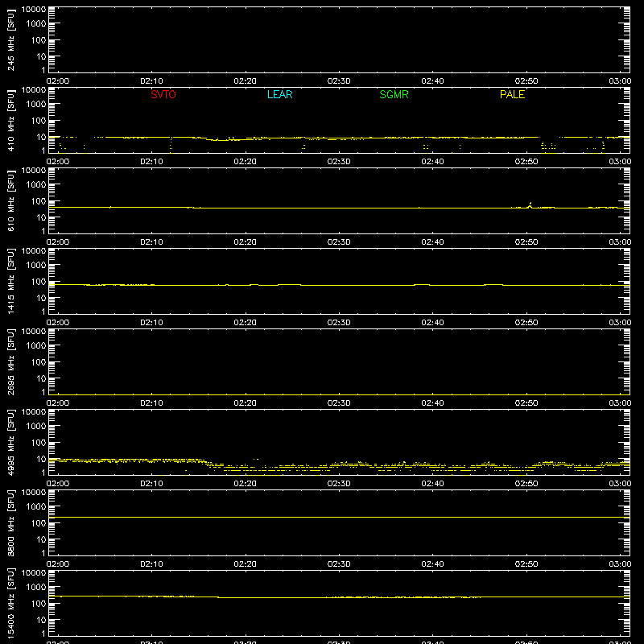Select the 15400 MHz [SFU] axis label
Screen dimensions: 644x644
click(10, 603)
